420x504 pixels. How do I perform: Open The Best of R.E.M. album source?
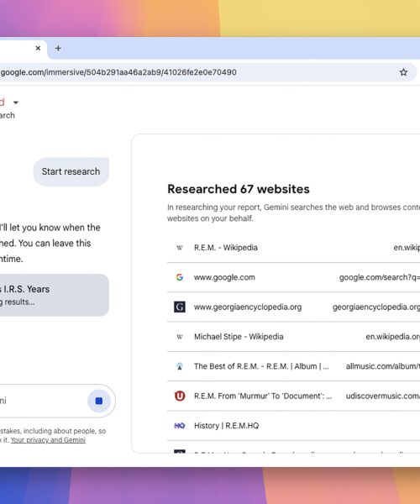click(x=293, y=366)
